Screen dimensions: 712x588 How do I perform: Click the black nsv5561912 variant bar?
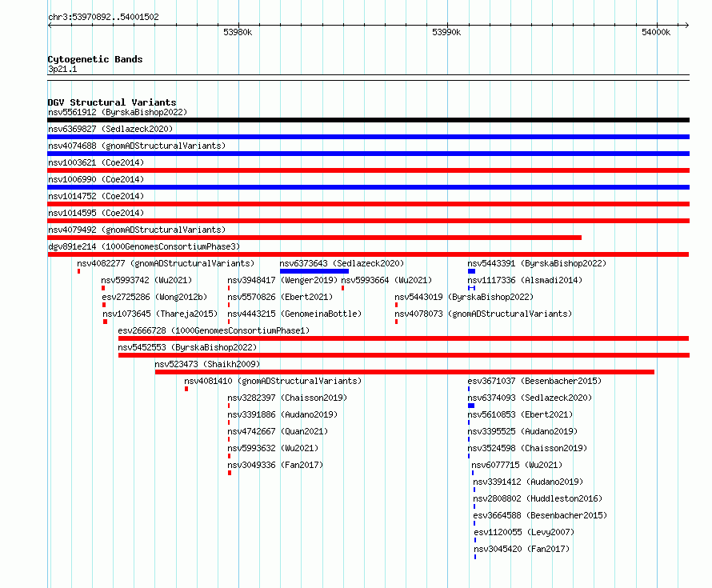[x=368, y=120]
